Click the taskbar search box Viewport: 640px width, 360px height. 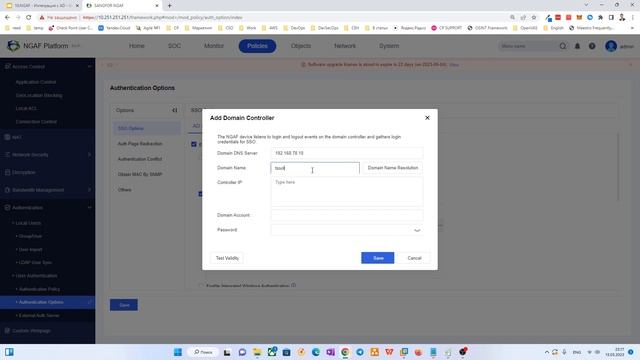pos(203,352)
